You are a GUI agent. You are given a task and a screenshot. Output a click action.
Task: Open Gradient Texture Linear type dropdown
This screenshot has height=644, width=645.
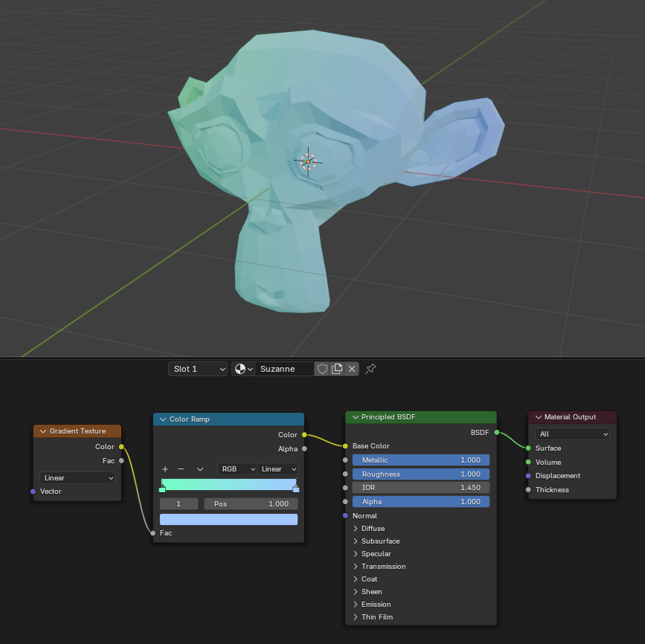(77, 478)
